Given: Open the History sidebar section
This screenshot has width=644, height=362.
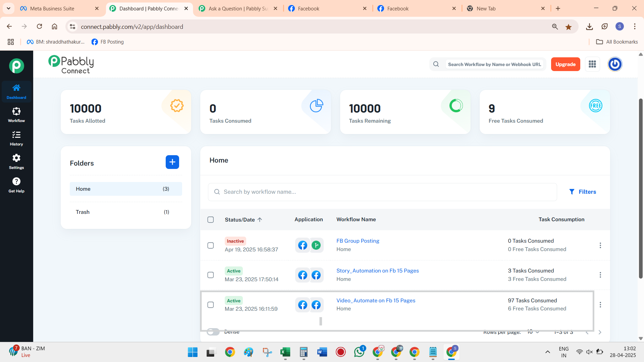Looking at the screenshot, I should 16,138.
